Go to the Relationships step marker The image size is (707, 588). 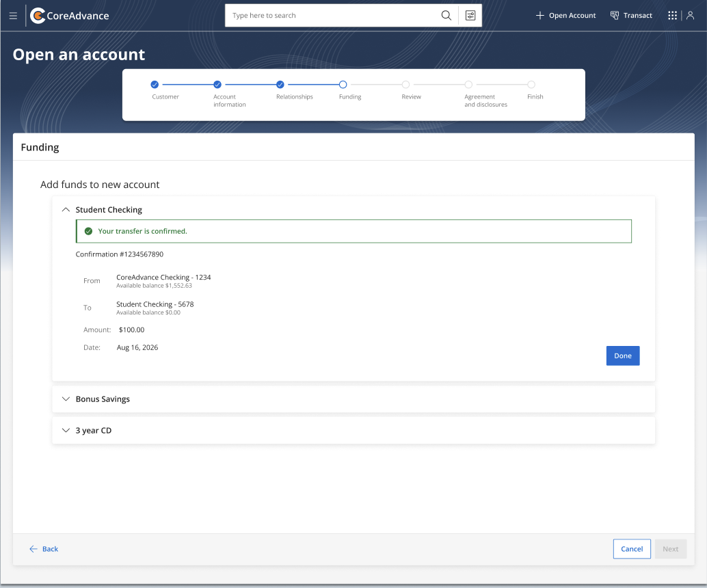click(280, 84)
